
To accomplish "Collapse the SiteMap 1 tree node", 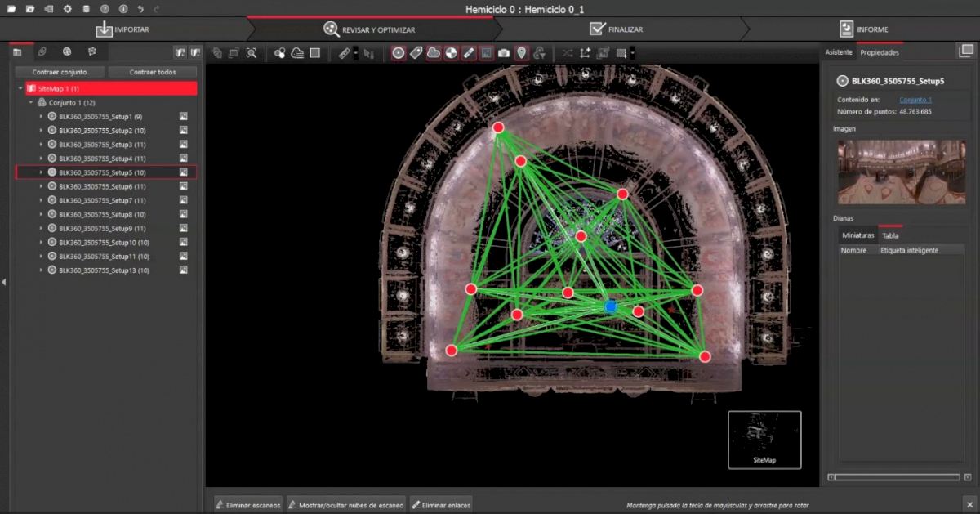I will point(20,88).
